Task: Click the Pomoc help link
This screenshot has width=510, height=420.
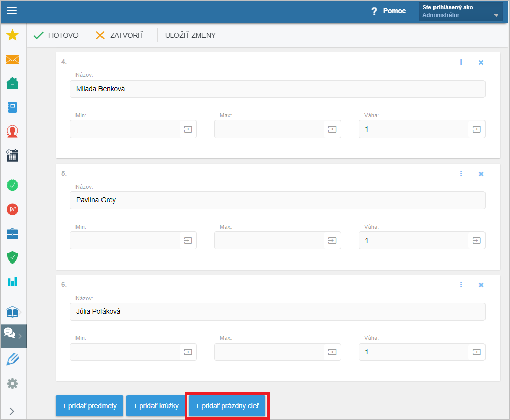Action: pos(389,11)
